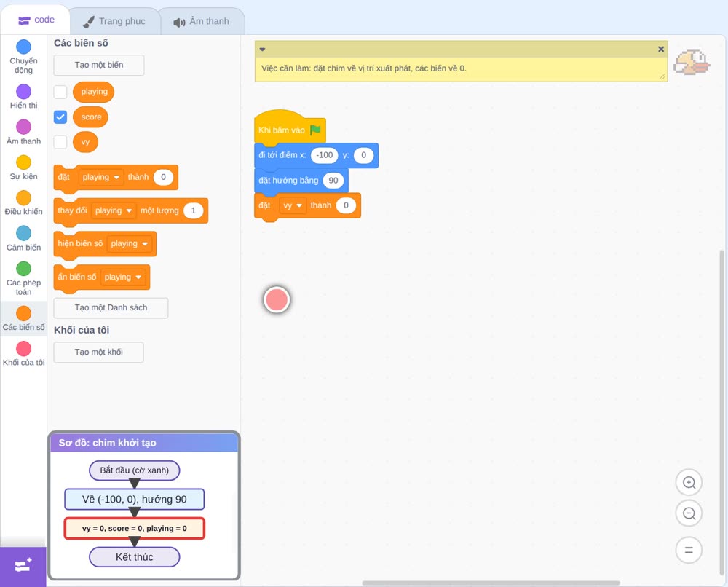Open variable dropdown in đặt playing block
Viewport: 728px width, 587px height.
(100, 177)
